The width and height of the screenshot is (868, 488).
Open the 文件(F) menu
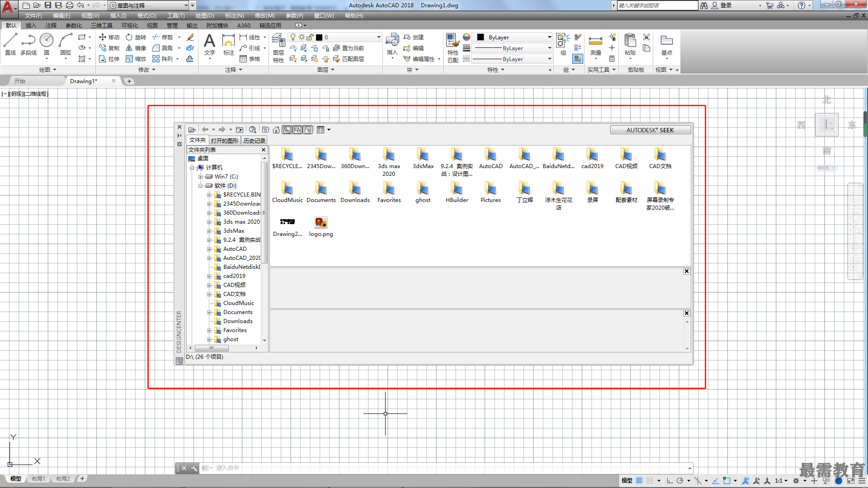point(33,15)
